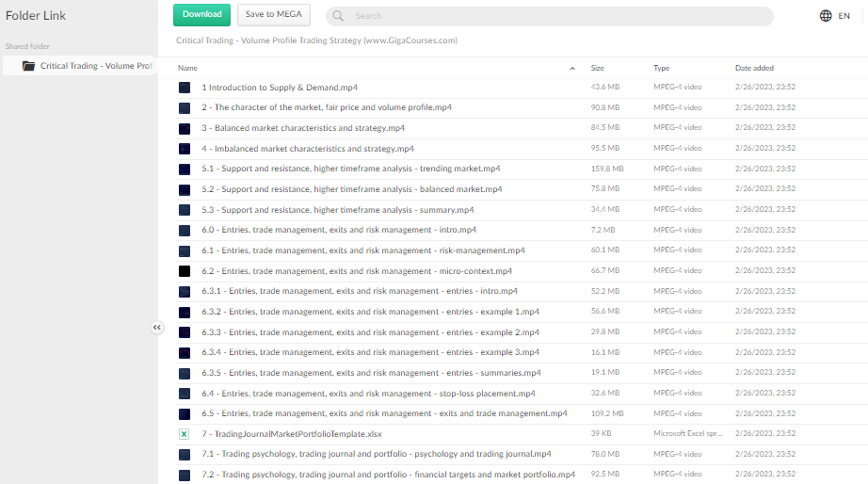
Task: Collapse the left sidebar panel
Action: click(157, 328)
